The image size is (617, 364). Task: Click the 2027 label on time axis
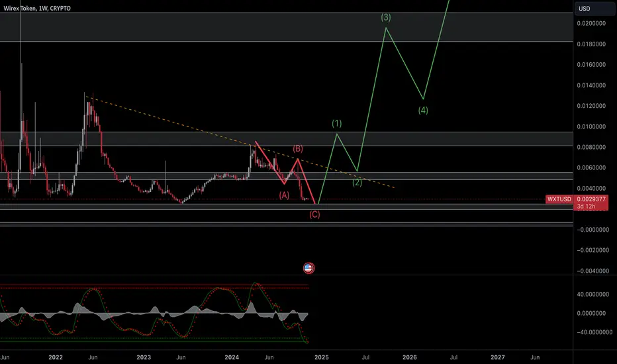[x=498, y=357]
